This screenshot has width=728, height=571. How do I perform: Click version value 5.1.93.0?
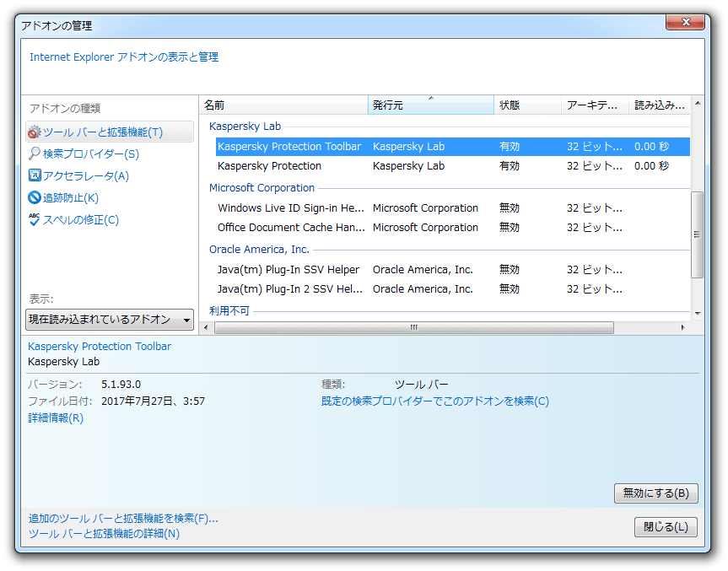[x=121, y=385]
